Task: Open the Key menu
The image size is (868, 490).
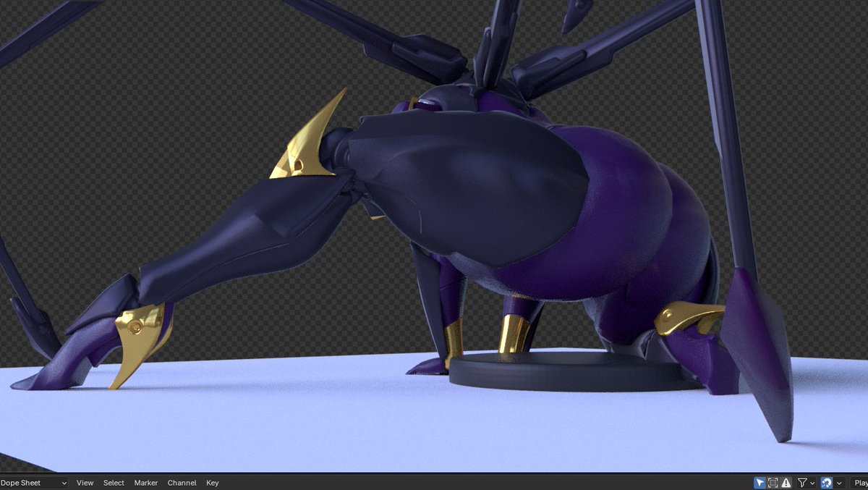Action: (213, 483)
